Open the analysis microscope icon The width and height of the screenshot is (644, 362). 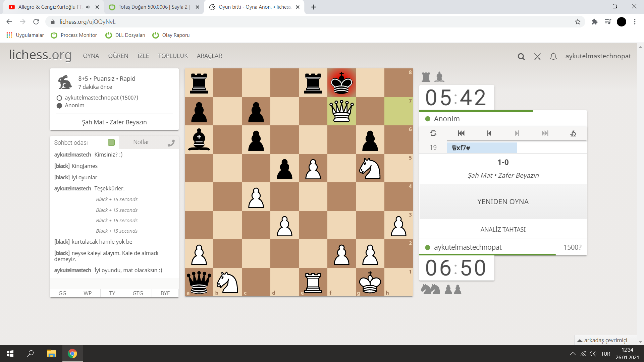[x=573, y=133]
